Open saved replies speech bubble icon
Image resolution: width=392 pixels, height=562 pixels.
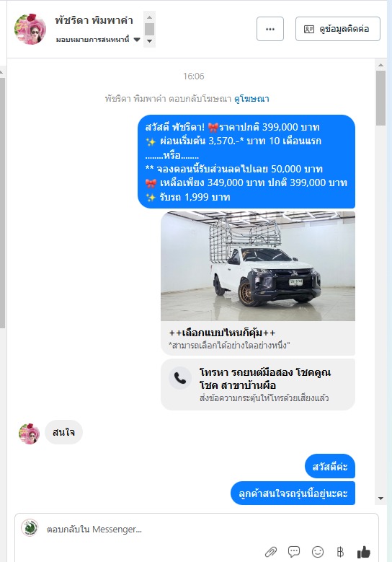(294, 551)
